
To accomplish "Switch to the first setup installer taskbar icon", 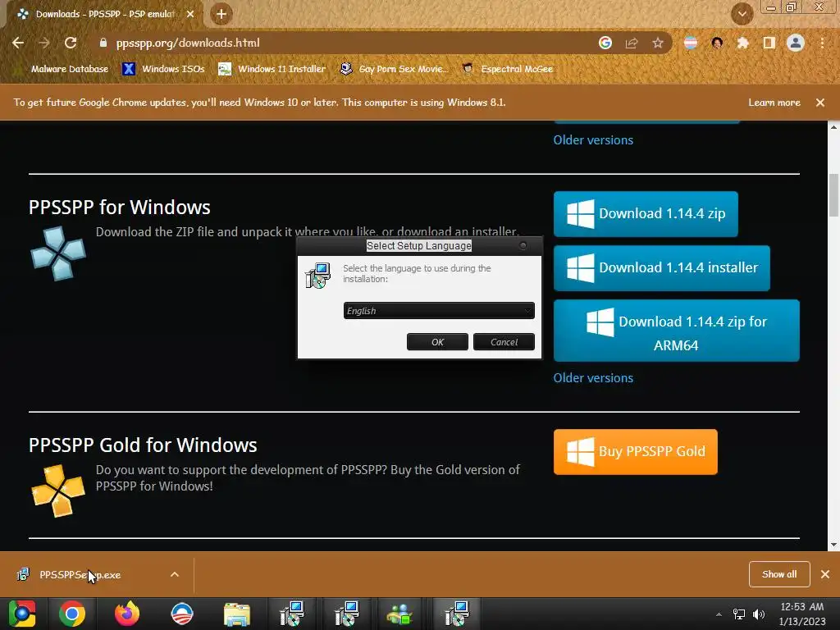I will coord(292,614).
